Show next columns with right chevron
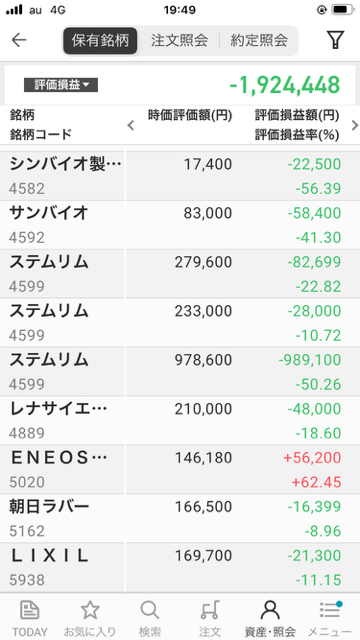 click(354, 125)
